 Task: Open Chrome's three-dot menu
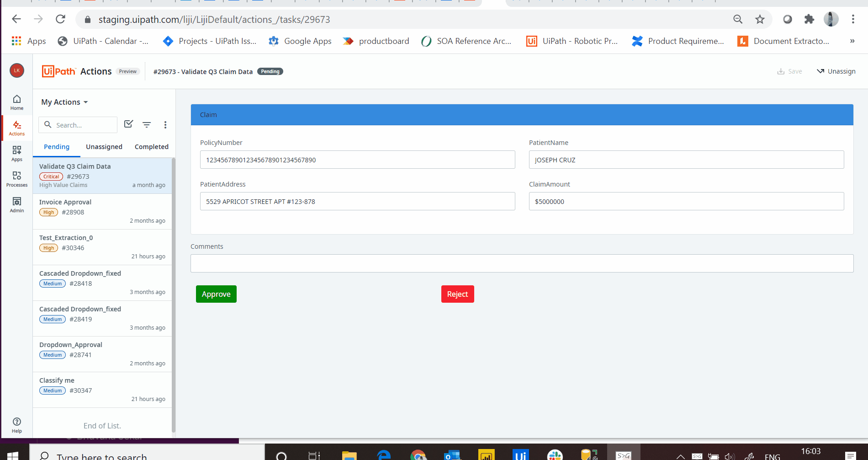tap(853, 19)
